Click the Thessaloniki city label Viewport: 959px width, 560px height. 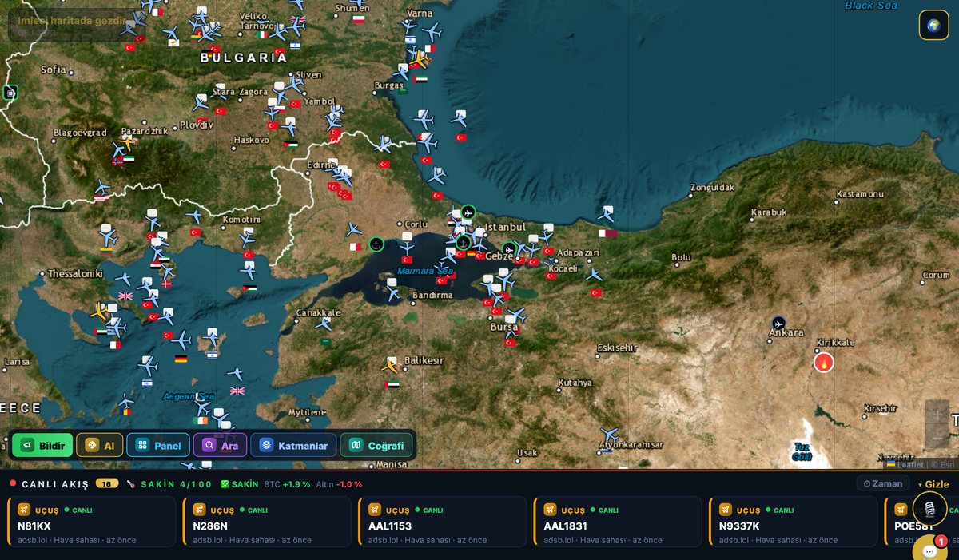(x=75, y=273)
